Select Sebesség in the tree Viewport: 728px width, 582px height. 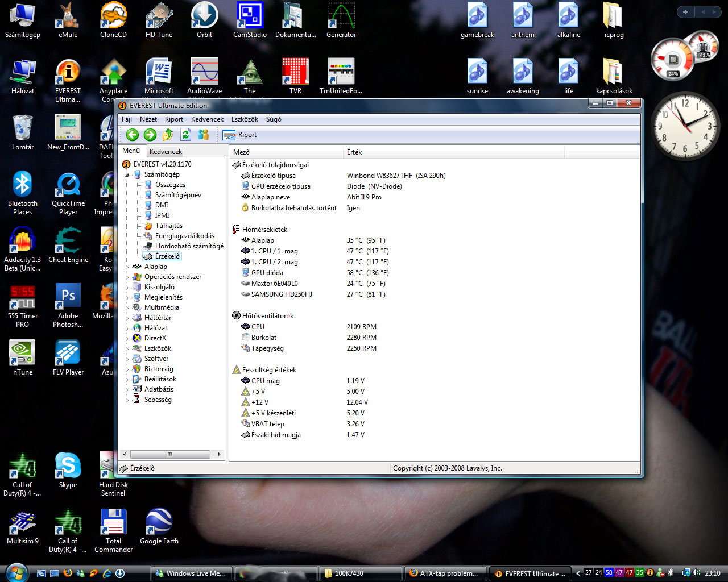[x=158, y=400]
